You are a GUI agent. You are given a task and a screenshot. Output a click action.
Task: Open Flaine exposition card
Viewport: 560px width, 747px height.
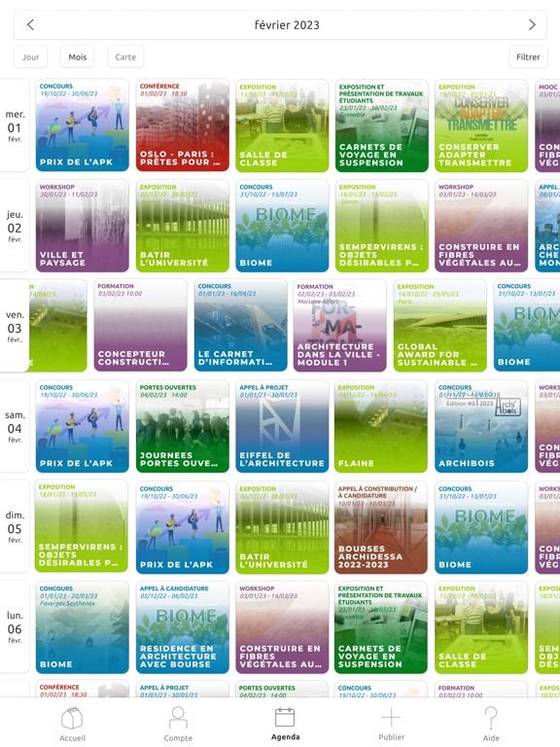[x=381, y=426]
